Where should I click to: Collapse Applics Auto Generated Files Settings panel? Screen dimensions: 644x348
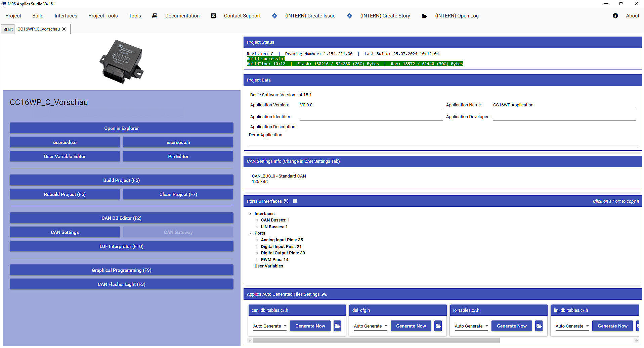pos(324,294)
